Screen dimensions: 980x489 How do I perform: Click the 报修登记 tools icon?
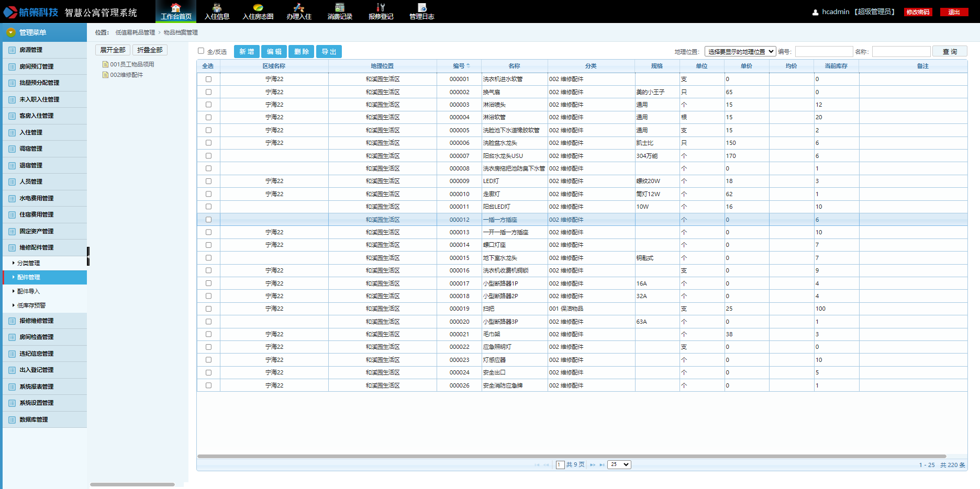381,8
